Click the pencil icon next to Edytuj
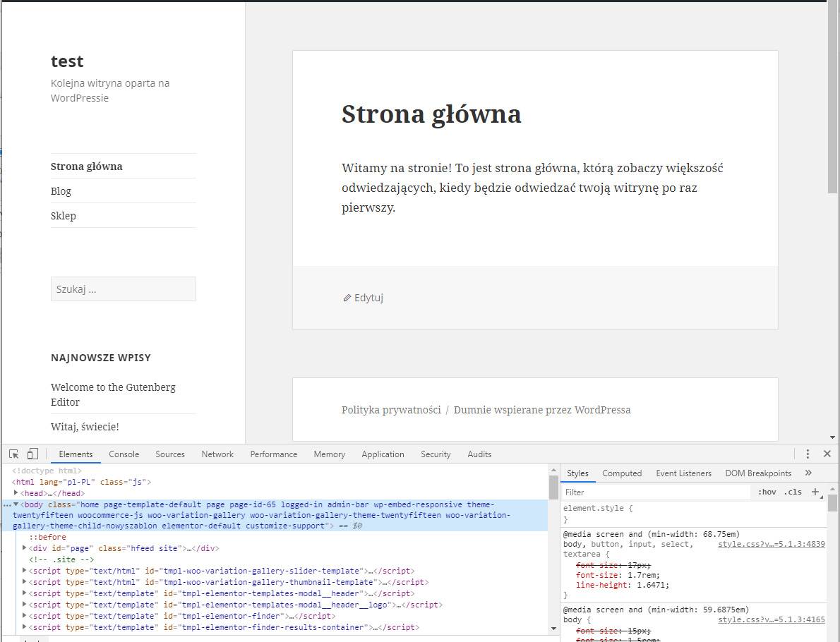Image resolution: width=840 pixels, height=642 pixels. [x=347, y=298]
